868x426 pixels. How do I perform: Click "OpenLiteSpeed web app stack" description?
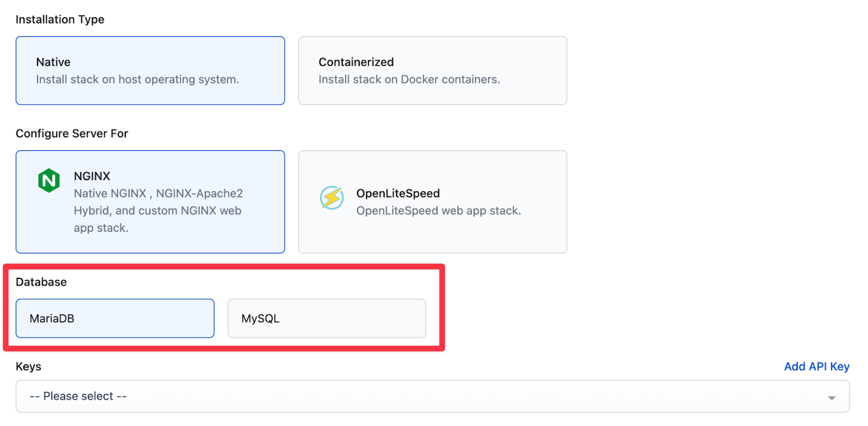(x=438, y=211)
